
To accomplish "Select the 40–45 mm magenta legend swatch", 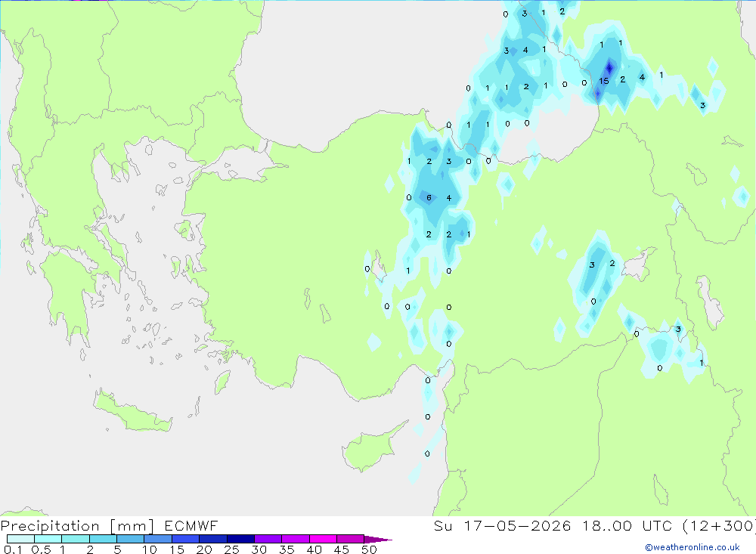I will coord(323,539).
